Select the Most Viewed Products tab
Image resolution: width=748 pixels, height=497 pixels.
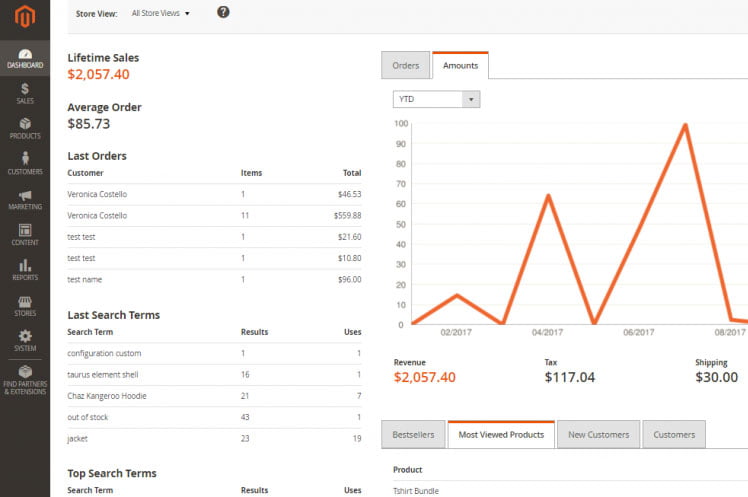tap(501, 435)
